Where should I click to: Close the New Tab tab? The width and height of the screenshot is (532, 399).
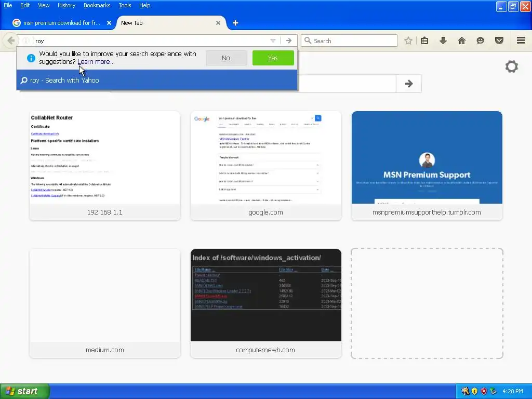(218, 23)
